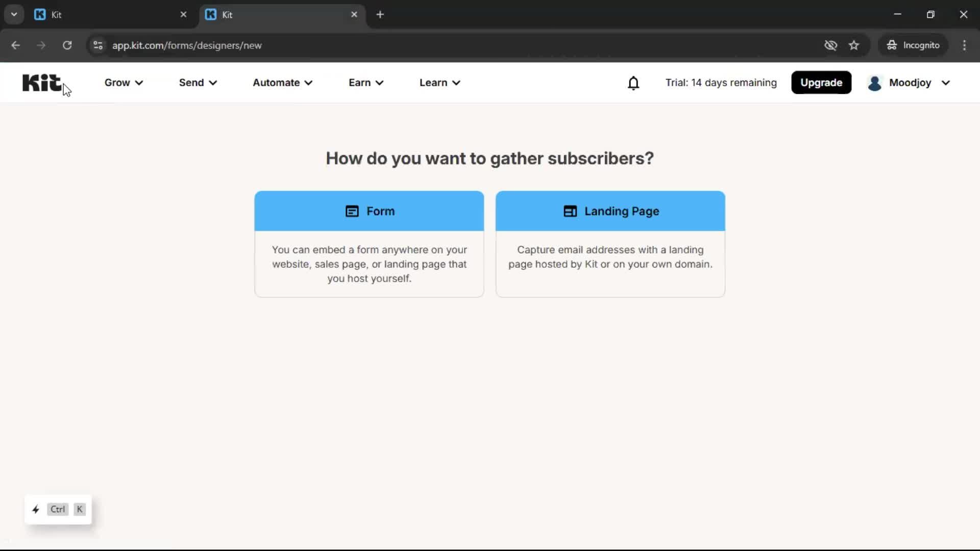980x551 pixels.
Task: Click the Moodjoy avatar toggle
Action: (875, 83)
